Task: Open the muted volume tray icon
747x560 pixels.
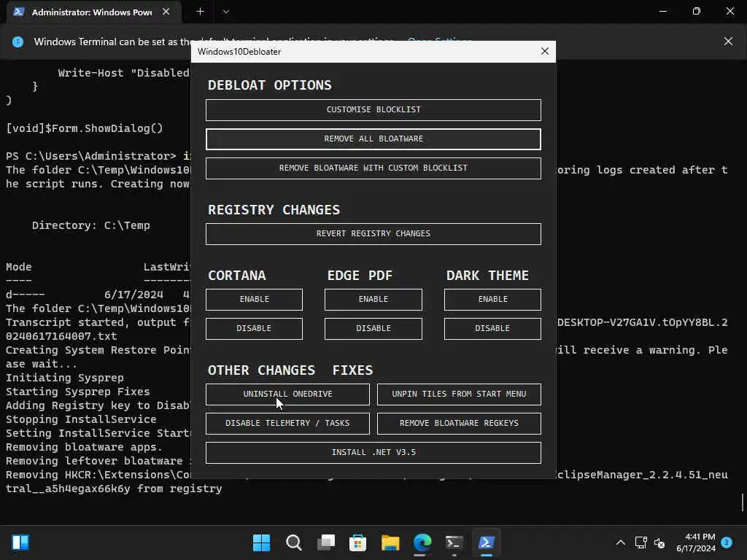Action: coord(659,542)
